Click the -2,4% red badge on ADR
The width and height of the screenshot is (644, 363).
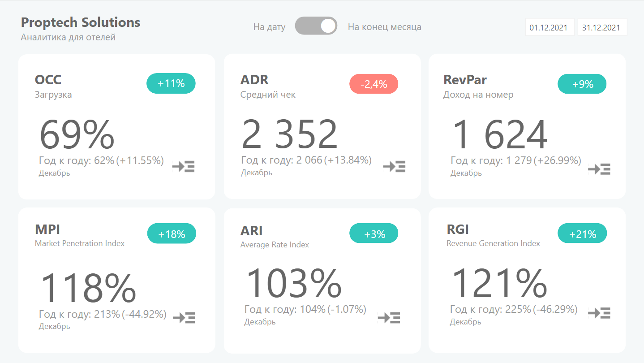(374, 84)
